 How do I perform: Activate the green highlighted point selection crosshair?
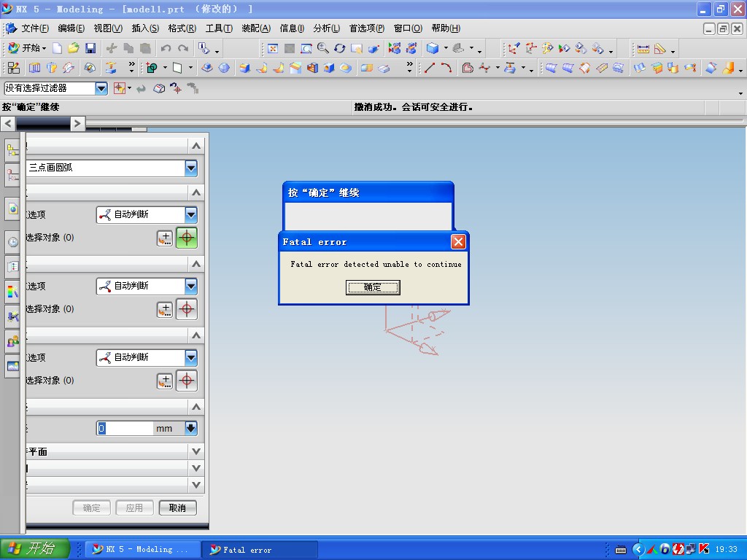(x=187, y=238)
